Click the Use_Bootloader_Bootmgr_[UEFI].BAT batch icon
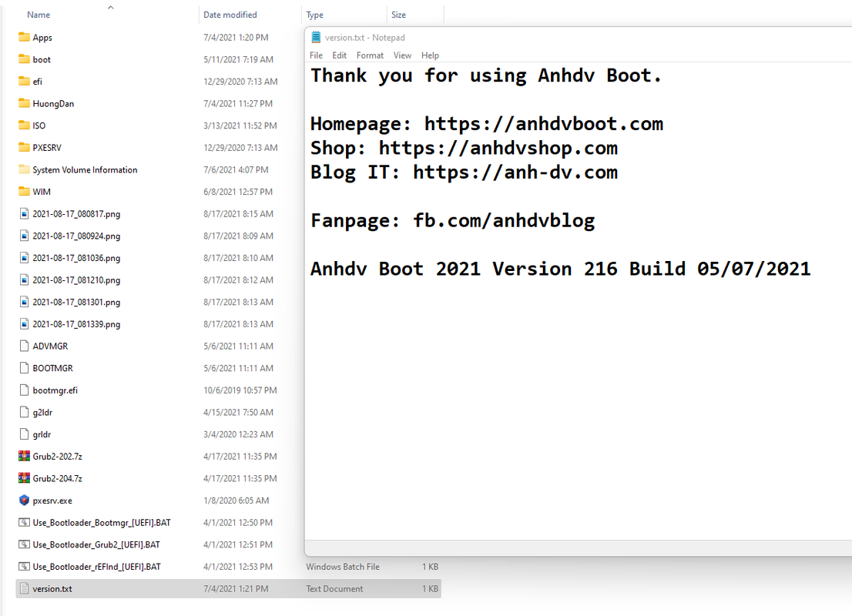Image resolution: width=852 pixels, height=616 pixels. click(24, 523)
